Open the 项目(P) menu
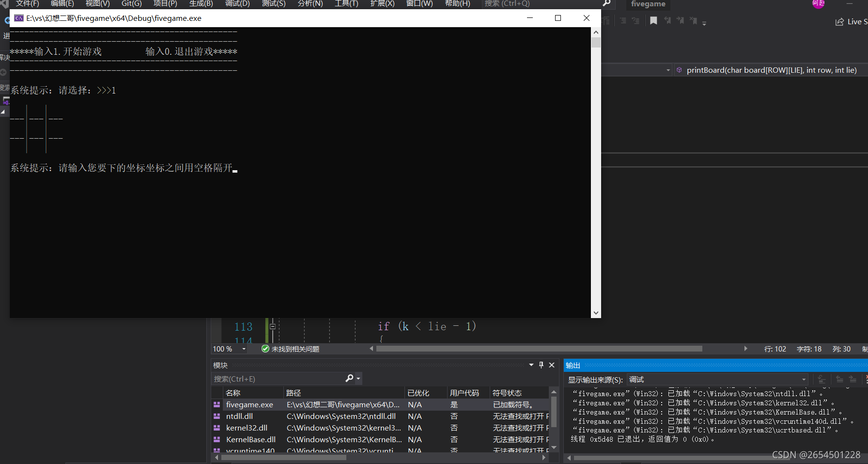This screenshot has width=868, height=464. coord(165,3)
